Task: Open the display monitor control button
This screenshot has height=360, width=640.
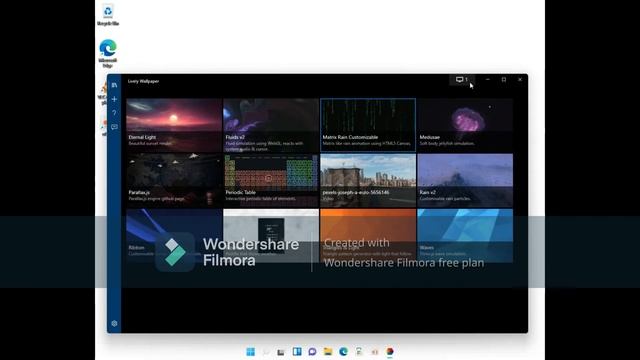Action: coord(462,80)
